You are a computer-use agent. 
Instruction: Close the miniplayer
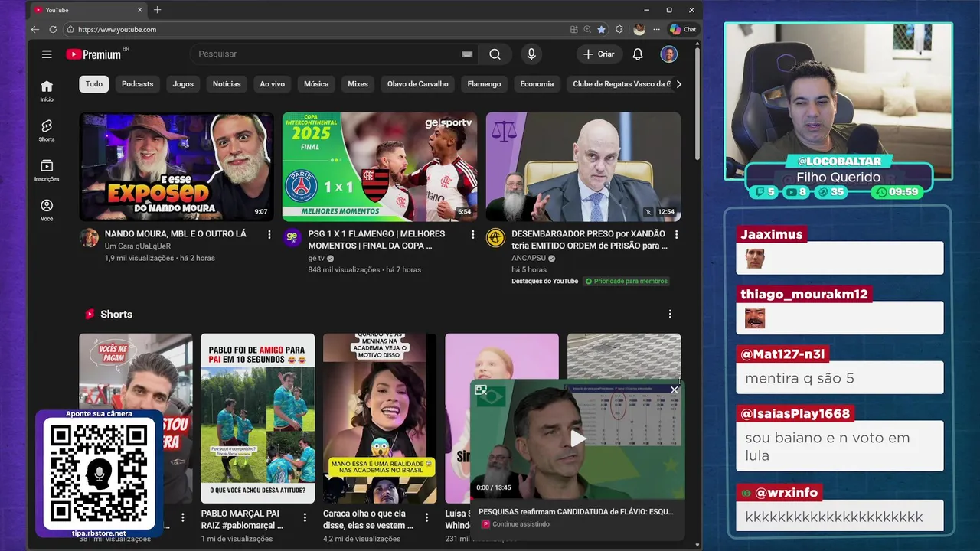tap(674, 390)
